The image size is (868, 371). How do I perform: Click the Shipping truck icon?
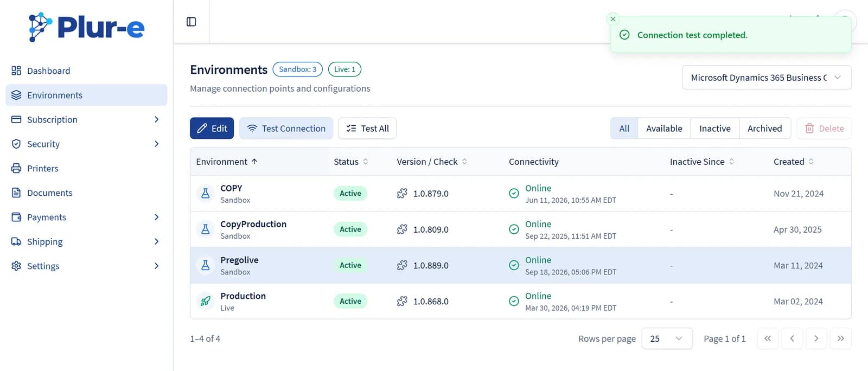16,241
